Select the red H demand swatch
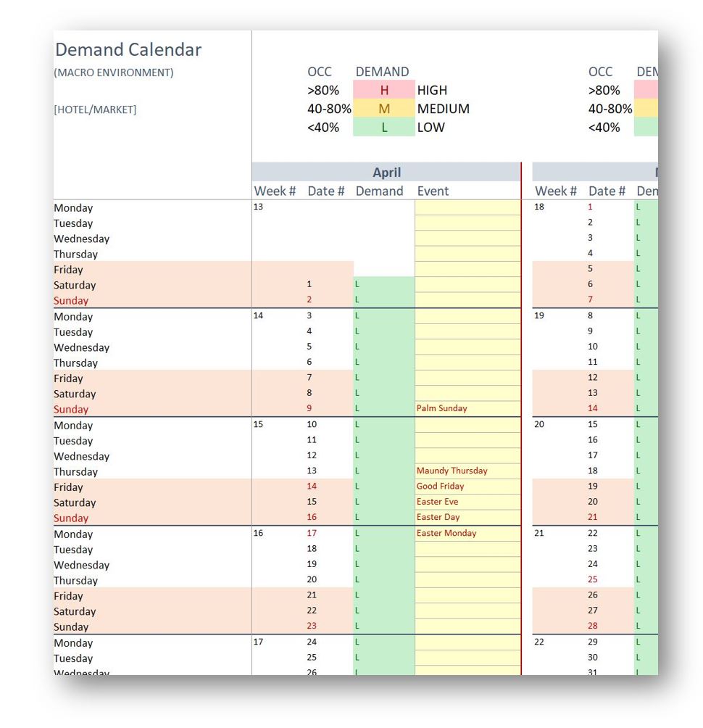The image size is (703, 728). click(383, 91)
